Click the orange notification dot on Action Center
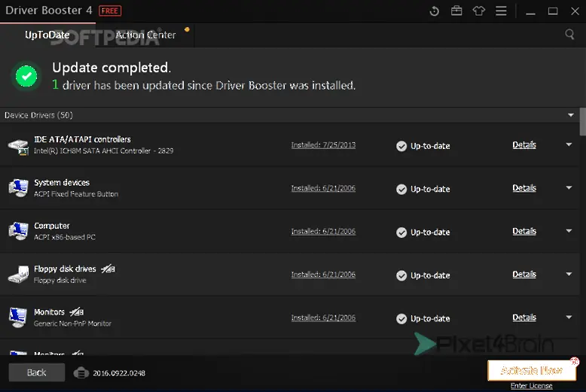 187,29
